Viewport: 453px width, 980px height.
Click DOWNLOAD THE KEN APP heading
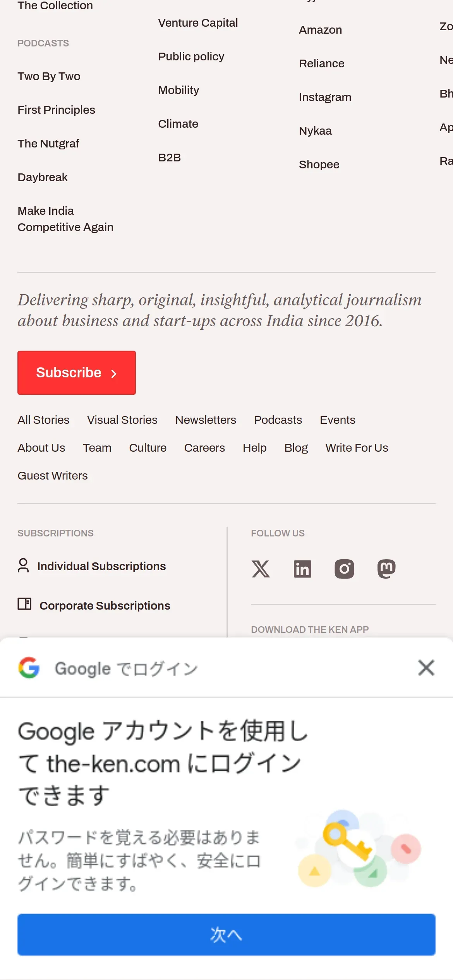click(x=310, y=630)
